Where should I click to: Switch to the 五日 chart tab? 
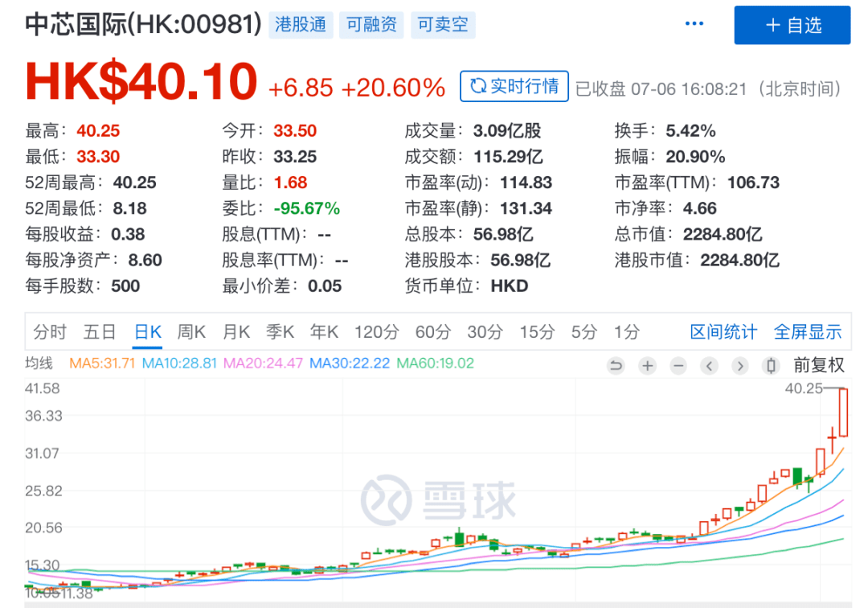click(x=100, y=331)
